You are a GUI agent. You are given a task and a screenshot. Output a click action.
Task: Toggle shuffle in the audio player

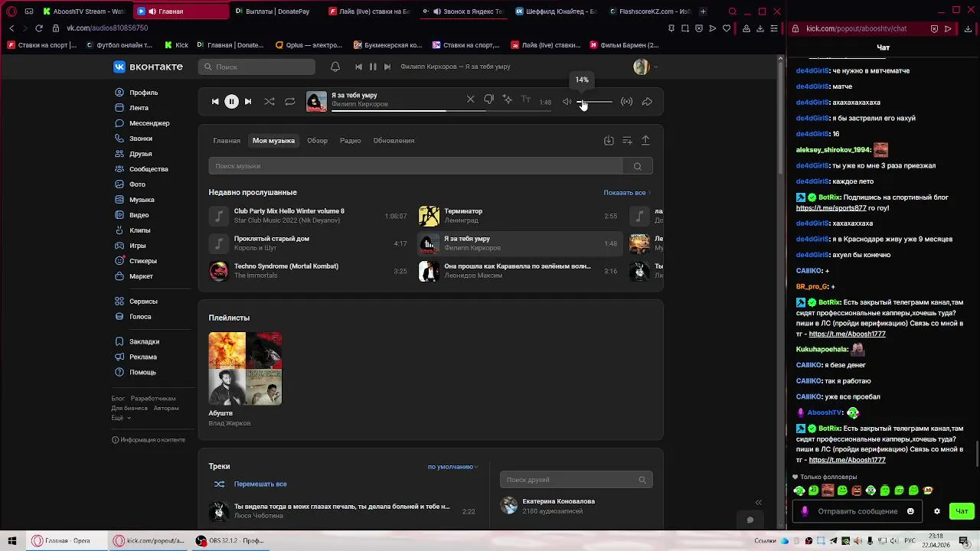269,101
